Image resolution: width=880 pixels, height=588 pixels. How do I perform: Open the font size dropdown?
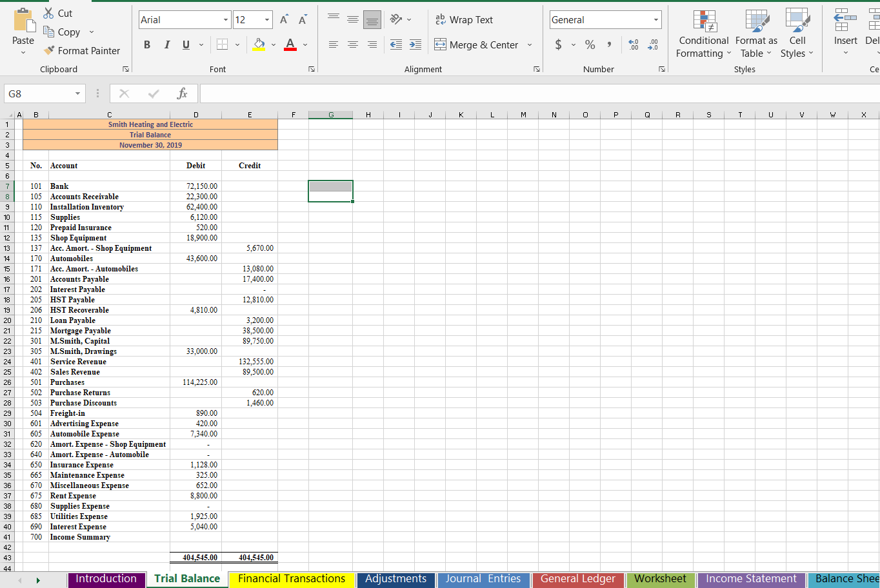pos(267,20)
